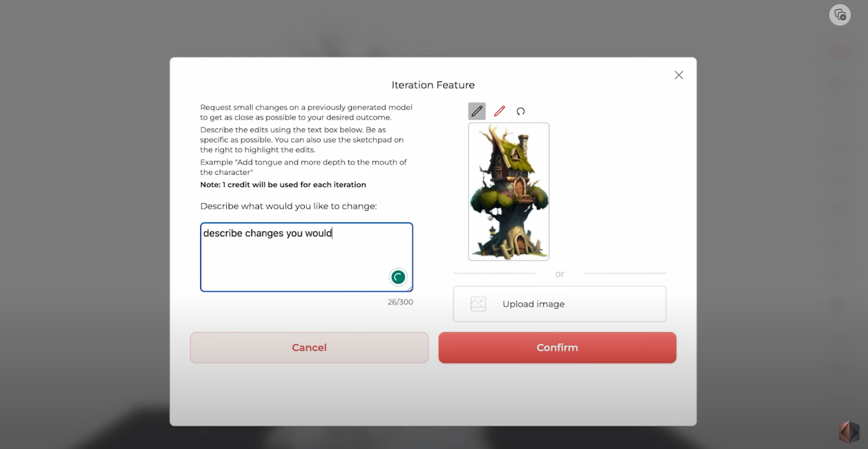Reset the sketchpad with the circular arrow
The width and height of the screenshot is (868, 449).
pos(520,111)
